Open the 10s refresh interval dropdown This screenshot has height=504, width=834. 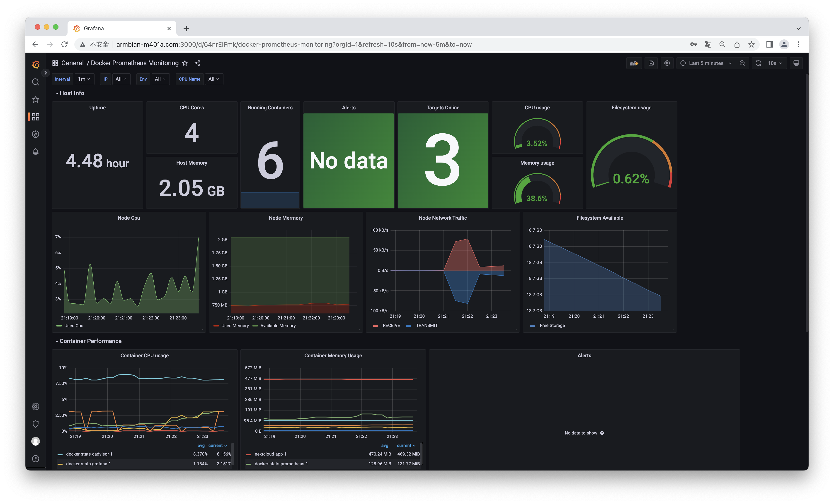click(775, 63)
